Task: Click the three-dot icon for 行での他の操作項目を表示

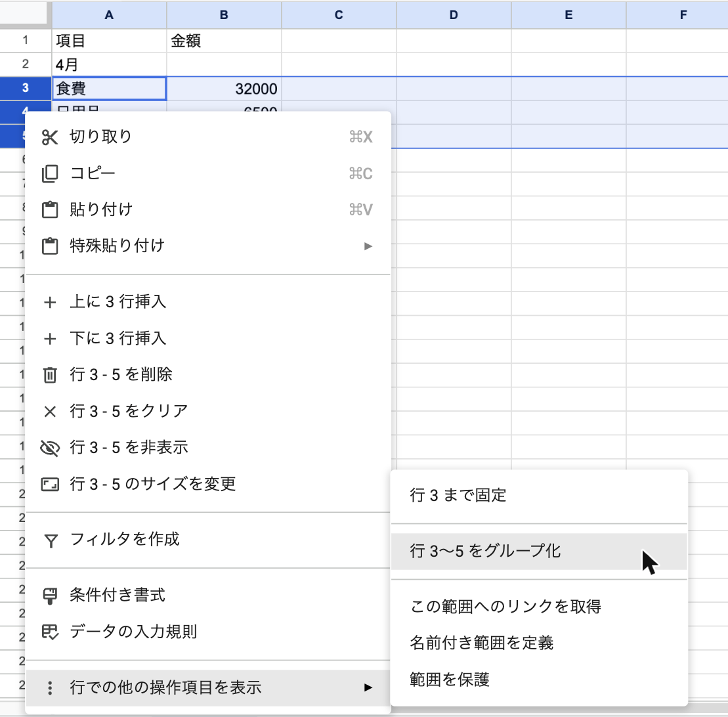Action: click(x=50, y=687)
